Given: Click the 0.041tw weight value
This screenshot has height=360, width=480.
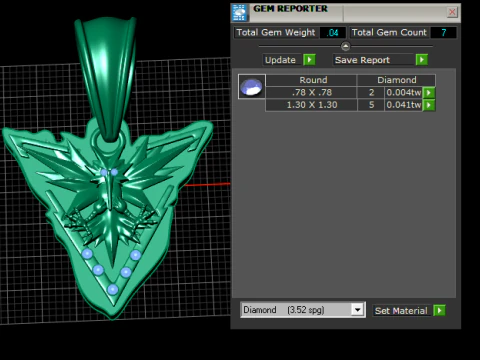Looking at the screenshot, I should click(404, 105).
